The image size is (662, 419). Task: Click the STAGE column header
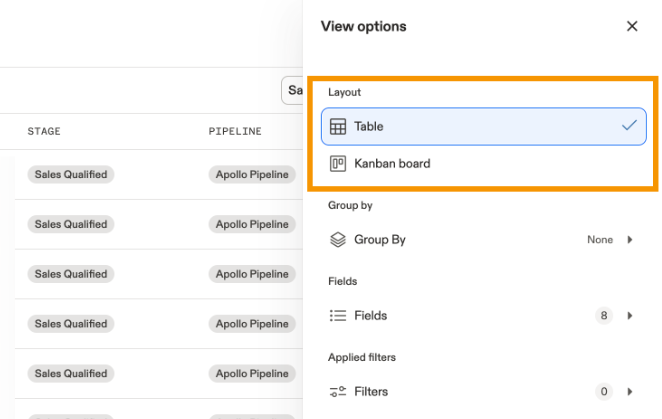tap(44, 131)
